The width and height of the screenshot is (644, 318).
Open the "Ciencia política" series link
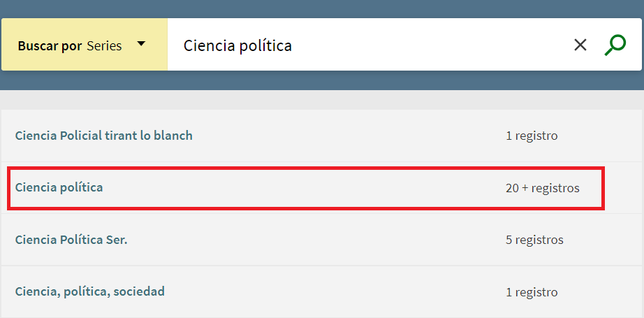pyautogui.click(x=59, y=187)
